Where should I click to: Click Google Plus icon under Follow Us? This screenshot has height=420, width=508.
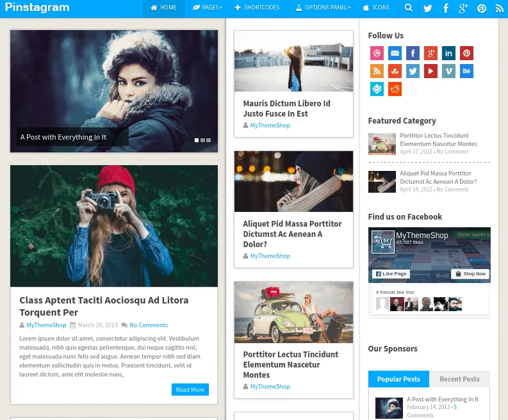click(x=430, y=53)
